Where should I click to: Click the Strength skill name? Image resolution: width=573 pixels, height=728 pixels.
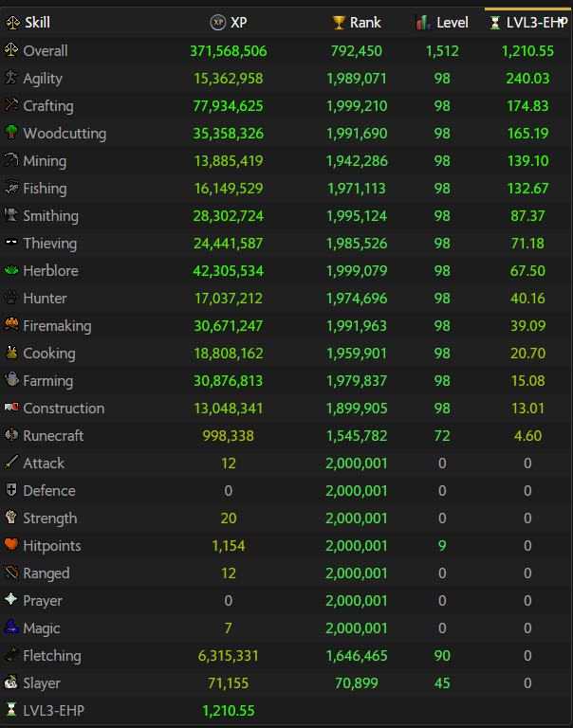click(50, 519)
